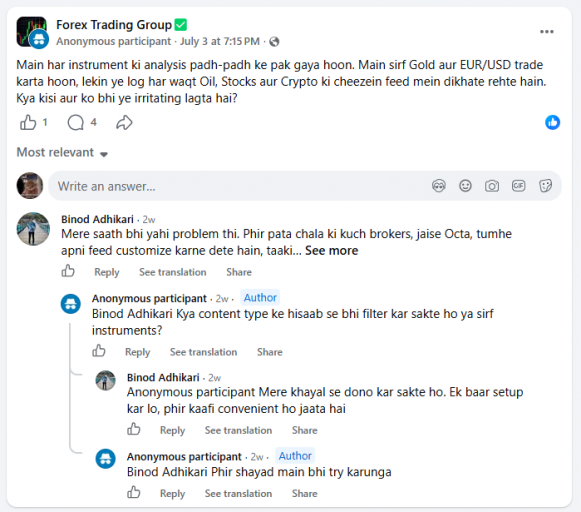
Task: Add a GIF to the answer
Action: tap(518, 186)
